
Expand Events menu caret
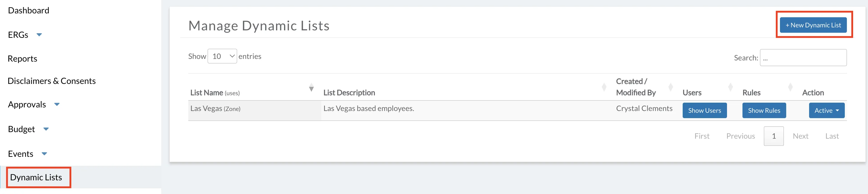(x=44, y=154)
